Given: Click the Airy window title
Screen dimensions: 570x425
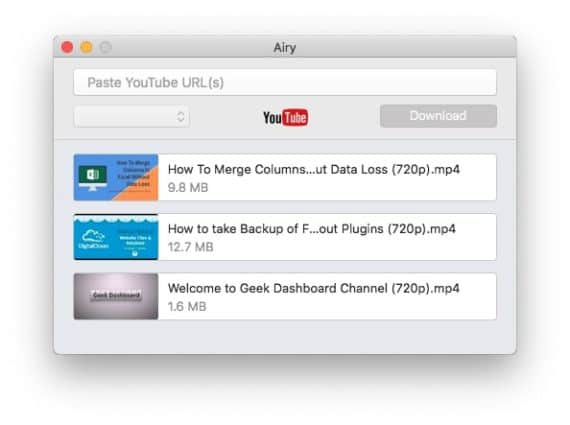Looking at the screenshot, I should (x=285, y=48).
